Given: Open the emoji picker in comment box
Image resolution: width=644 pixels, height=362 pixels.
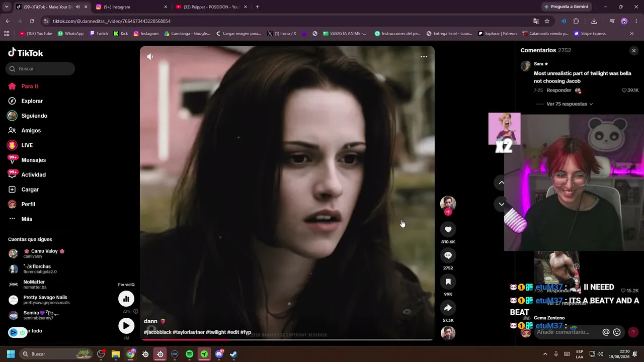Looking at the screenshot, I should (x=617, y=332).
